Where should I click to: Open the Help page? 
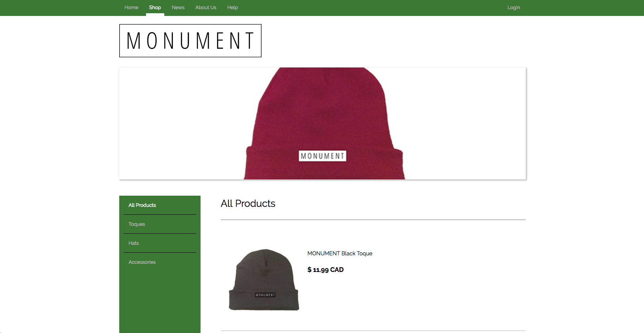pyautogui.click(x=232, y=7)
